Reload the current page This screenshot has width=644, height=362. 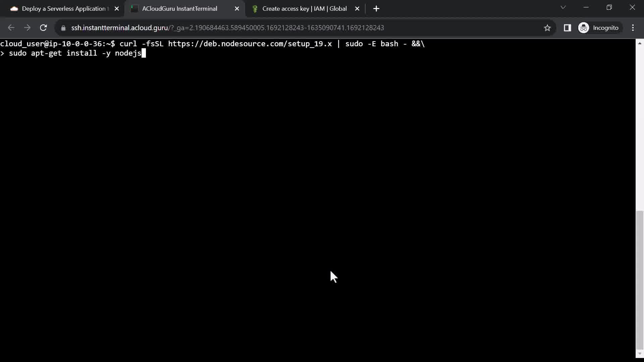pyautogui.click(x=43, y=28)
